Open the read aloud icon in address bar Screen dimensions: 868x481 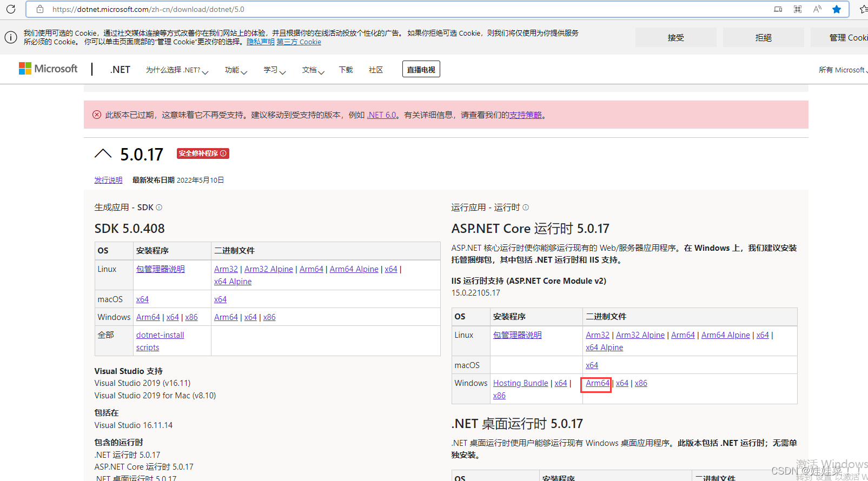coord(817,9)
